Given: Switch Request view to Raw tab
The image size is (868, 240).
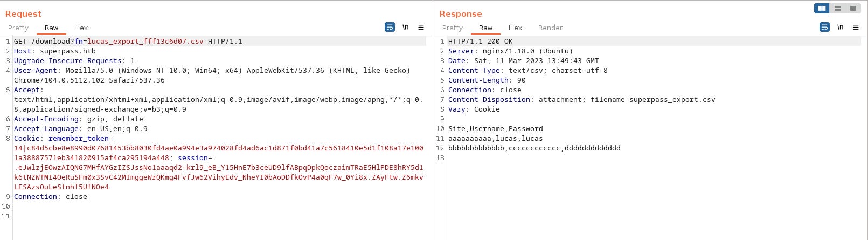Looking at the screenshot, I should pyautogui.click(x=52, y=28).
